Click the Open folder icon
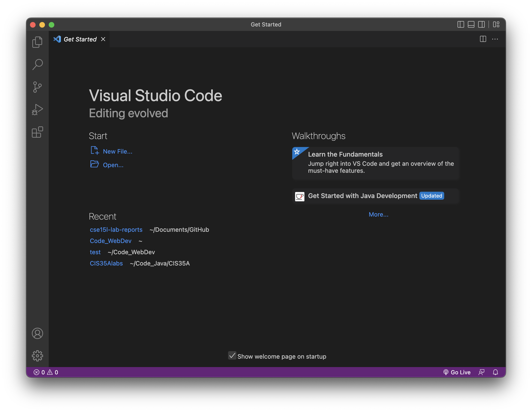Screen dimensions: 532x412 coord(95,164)
